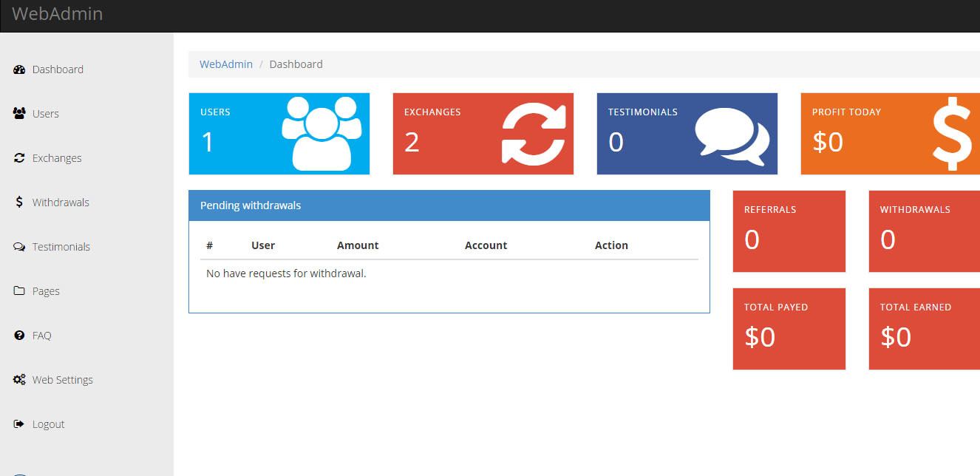The width and height of the screenshot is (980, 476).
Task: Click the Web Settings gears icon
Action: coord(19,380)
